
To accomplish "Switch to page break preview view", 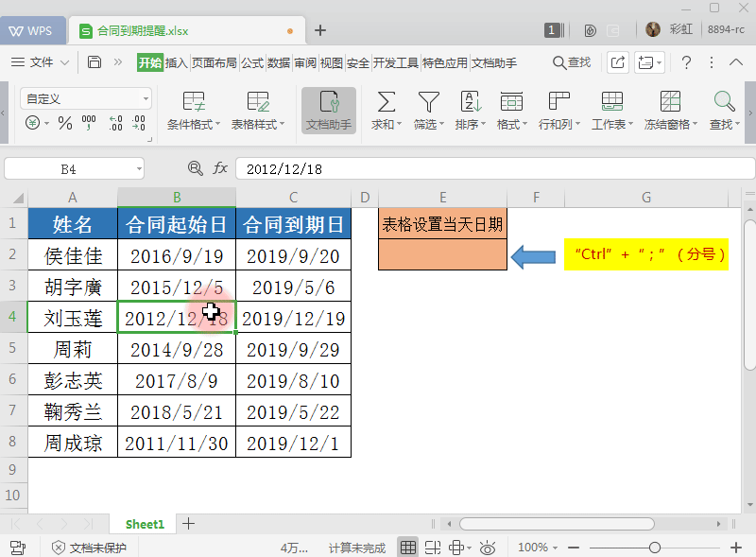I will click(x=433, y=548).
